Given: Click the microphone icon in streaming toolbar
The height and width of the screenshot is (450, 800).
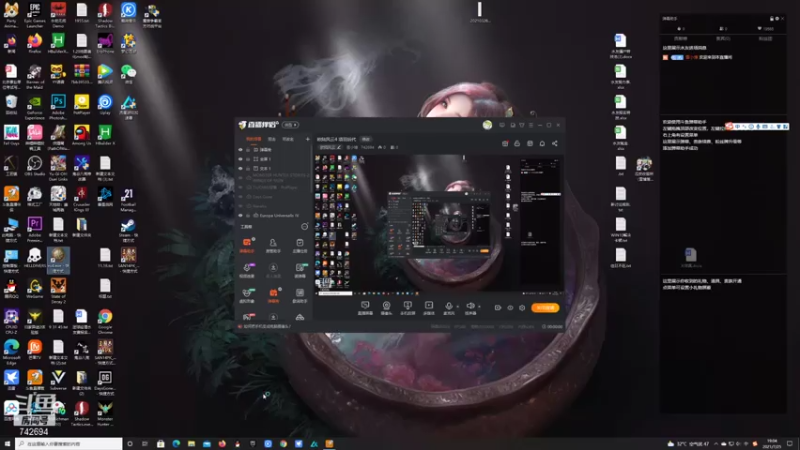Looking at the screenshot, I should [449, 307].
